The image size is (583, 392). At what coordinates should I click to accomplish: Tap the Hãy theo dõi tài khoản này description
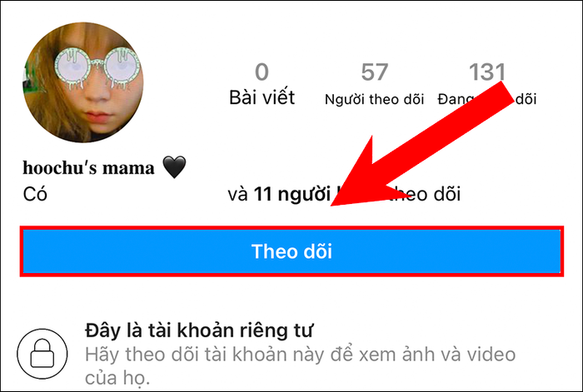coord(301,355)
